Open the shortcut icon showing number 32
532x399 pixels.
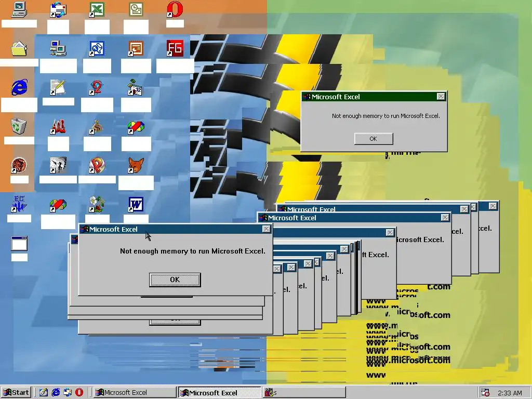(136, 87)
